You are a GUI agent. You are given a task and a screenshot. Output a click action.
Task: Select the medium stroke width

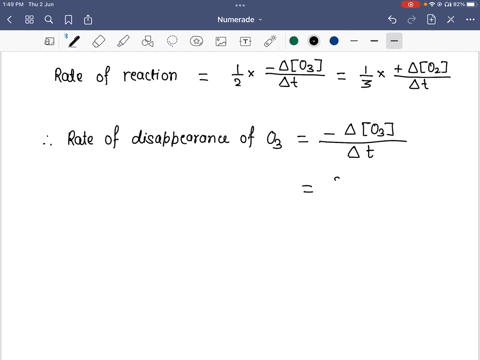coord(374,41)
